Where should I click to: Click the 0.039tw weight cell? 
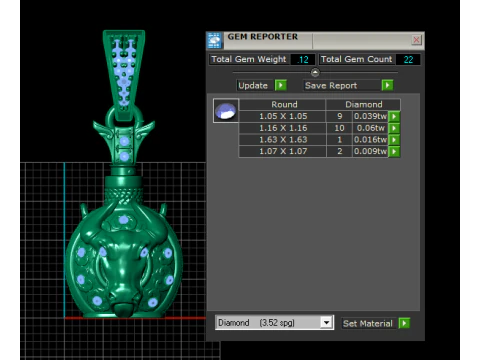coord(370,116)
